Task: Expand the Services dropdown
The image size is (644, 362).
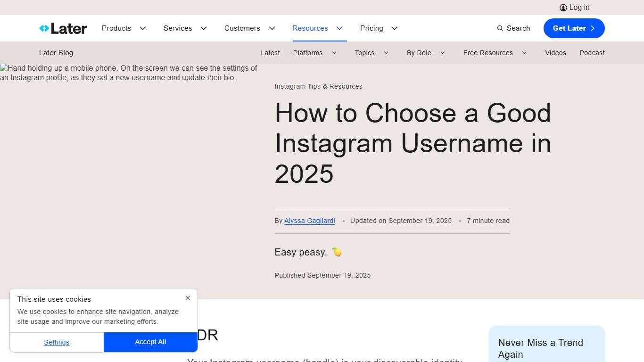Action: (x=185, y=28)
